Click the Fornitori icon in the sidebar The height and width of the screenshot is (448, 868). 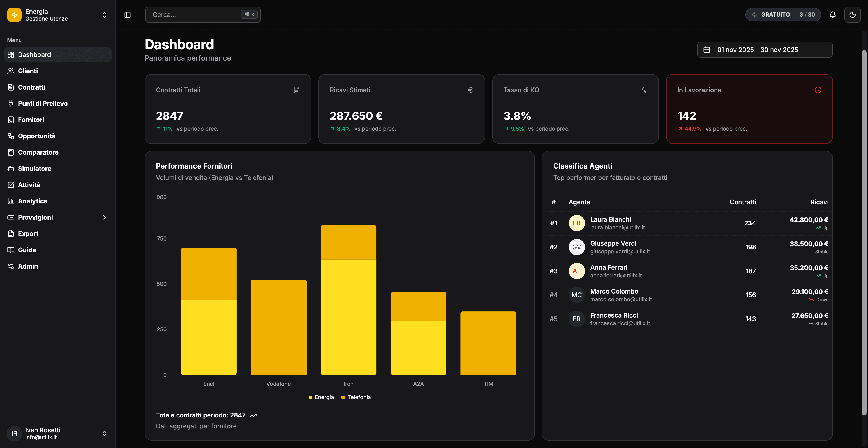tap(11, 120)
